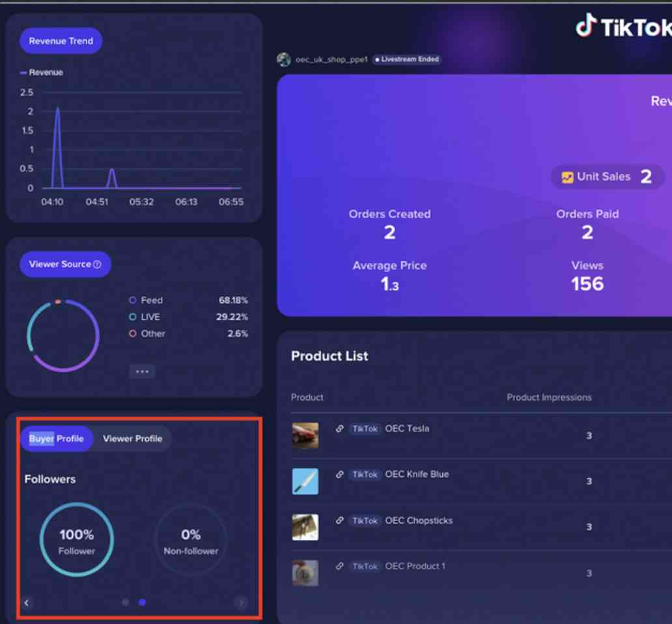Click the link icon beside OEC Knife Blue
This screenshot has height=624, width=672.
pos(339,474)
